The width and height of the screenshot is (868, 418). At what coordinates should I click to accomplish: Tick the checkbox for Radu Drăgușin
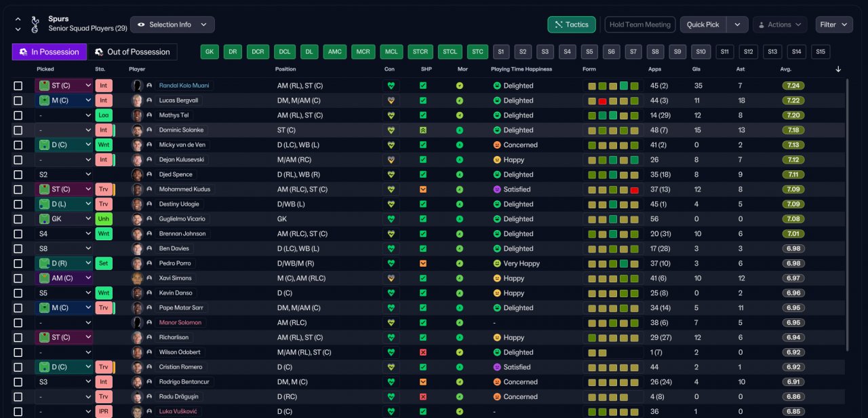[18, 397]
